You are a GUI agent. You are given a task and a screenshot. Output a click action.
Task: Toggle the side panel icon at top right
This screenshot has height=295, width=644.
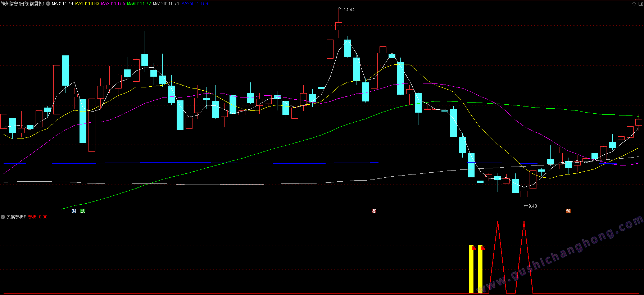[640, 4]
